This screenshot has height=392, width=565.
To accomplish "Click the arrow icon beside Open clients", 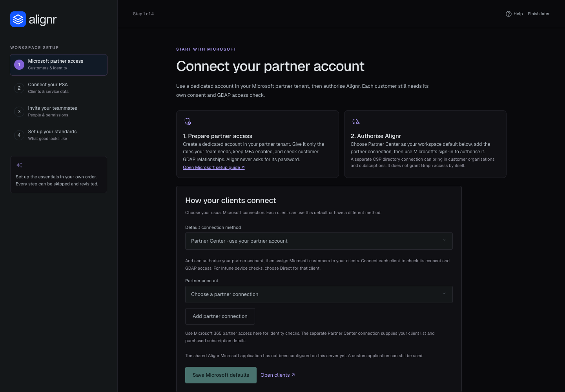I will coord(293,375).
